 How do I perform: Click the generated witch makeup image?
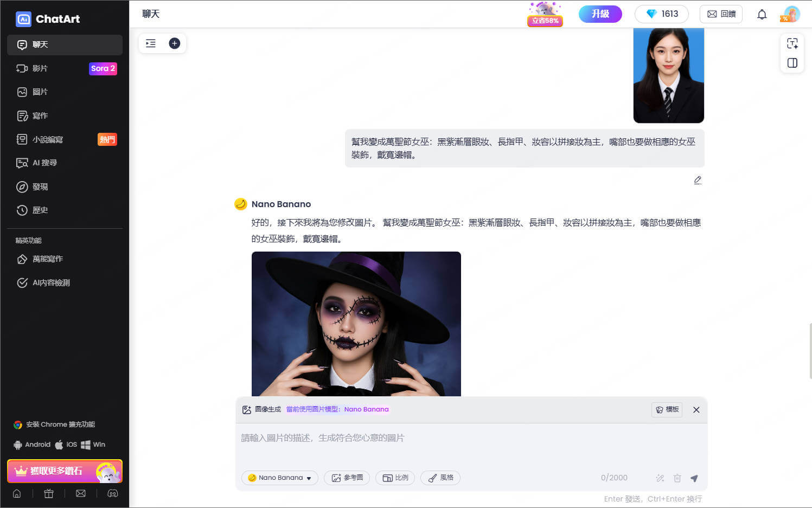point(356,324)
